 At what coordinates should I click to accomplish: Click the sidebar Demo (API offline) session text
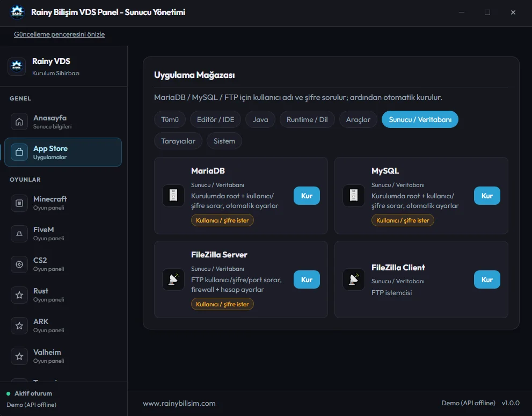coord(32,405)
